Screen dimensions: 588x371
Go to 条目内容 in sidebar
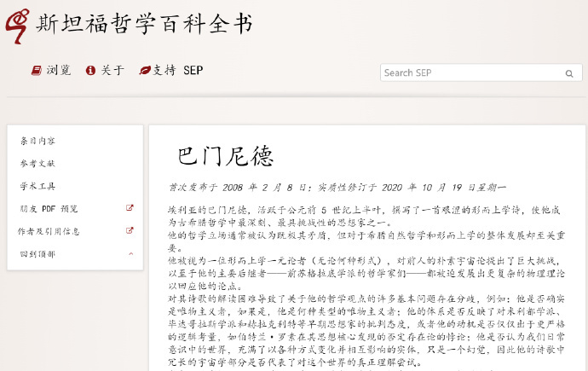(x=37, y=141)
